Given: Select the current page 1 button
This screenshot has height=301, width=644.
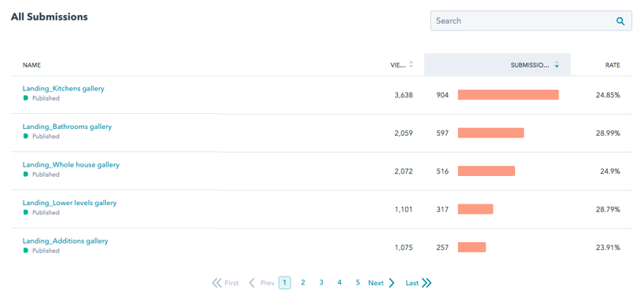Looking at the screenshot, I should (284, 283).
